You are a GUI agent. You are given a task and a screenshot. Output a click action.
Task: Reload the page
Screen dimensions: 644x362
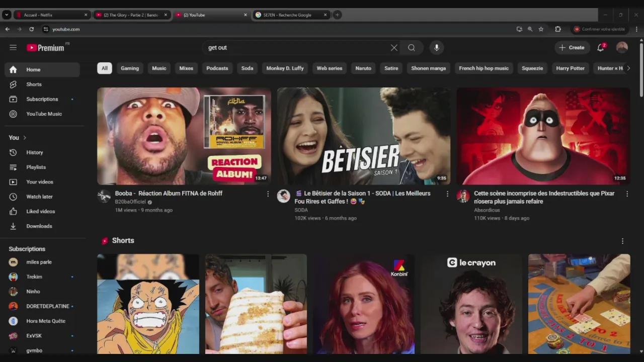31,29
